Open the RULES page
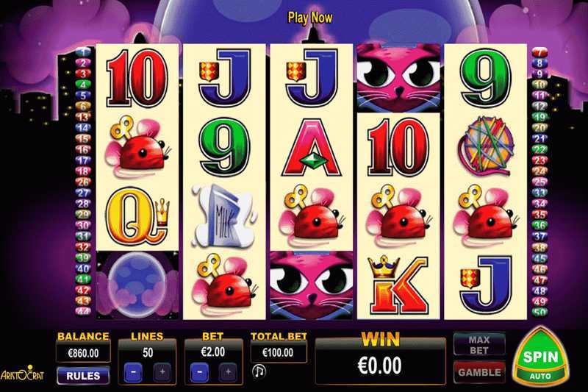This screenshot has height=392, width=588. point(83,376)
